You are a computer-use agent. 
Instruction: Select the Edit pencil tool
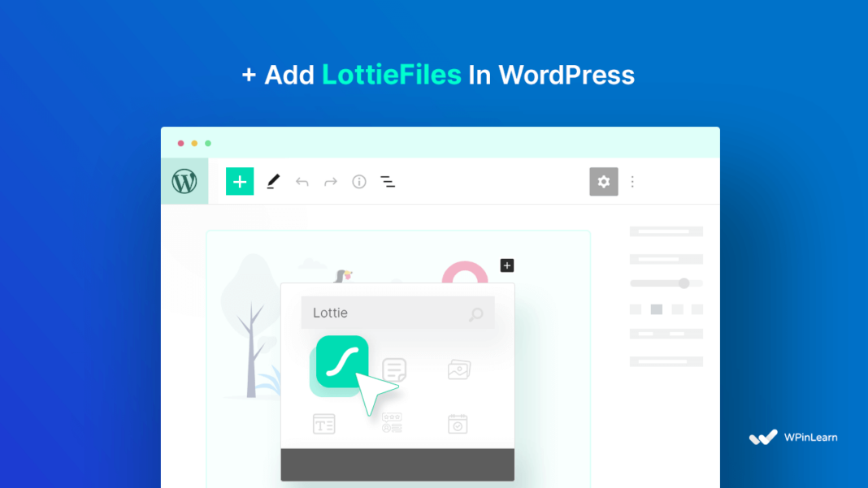[x=273, y=181]
